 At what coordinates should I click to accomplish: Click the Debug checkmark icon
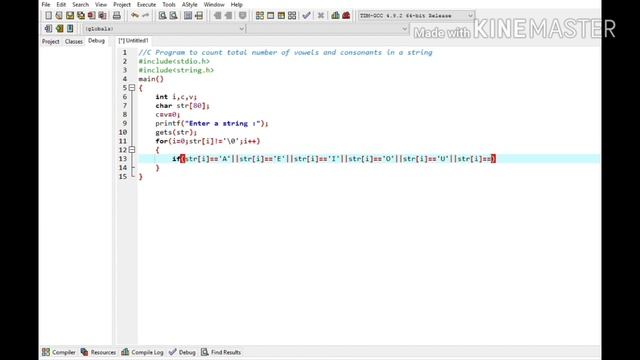306,16
